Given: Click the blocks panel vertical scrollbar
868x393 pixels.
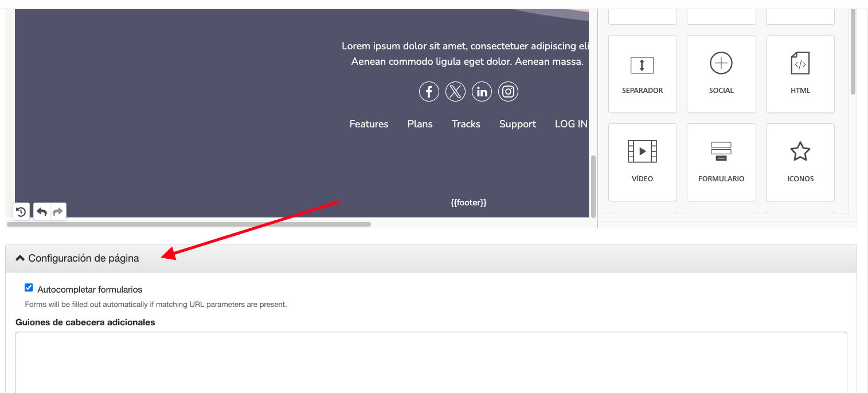Looking at the screenshot, I should (x=853, y=52).
